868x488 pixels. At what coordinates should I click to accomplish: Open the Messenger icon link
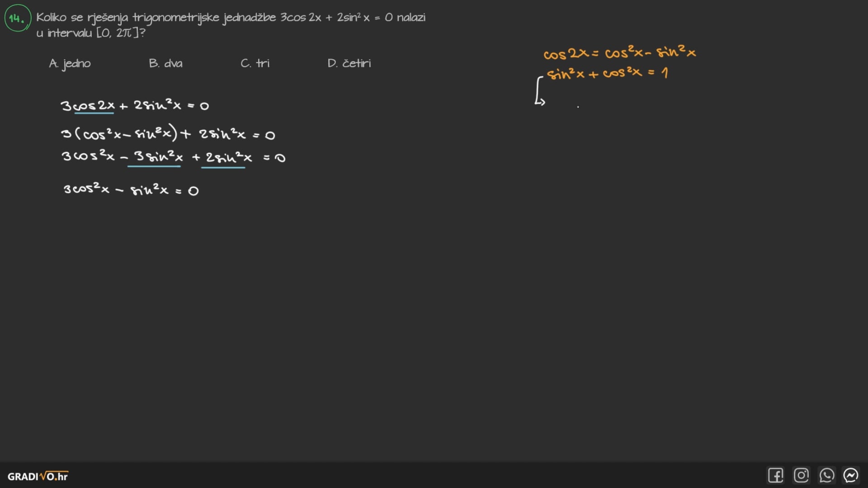[851, 475]
